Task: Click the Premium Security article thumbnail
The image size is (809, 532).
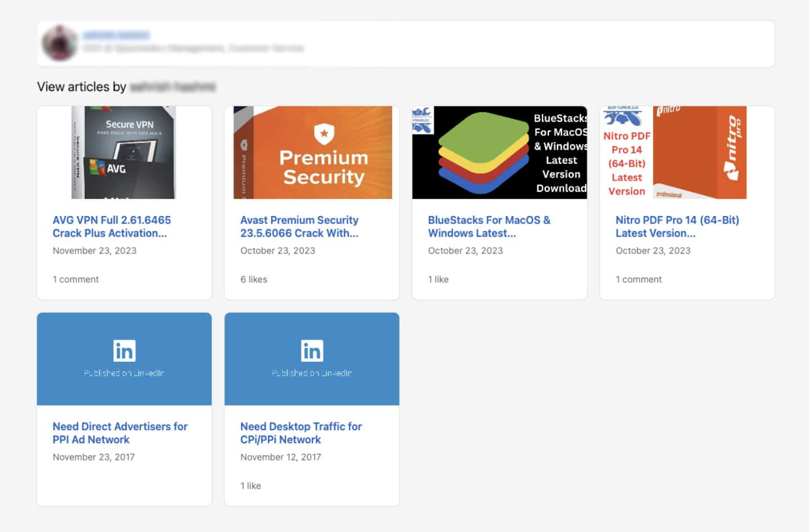Action: [x=312, y=152]
